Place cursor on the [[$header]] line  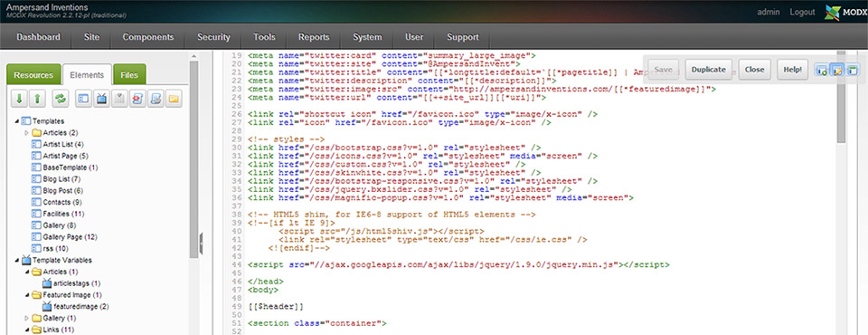coord(276,307)
